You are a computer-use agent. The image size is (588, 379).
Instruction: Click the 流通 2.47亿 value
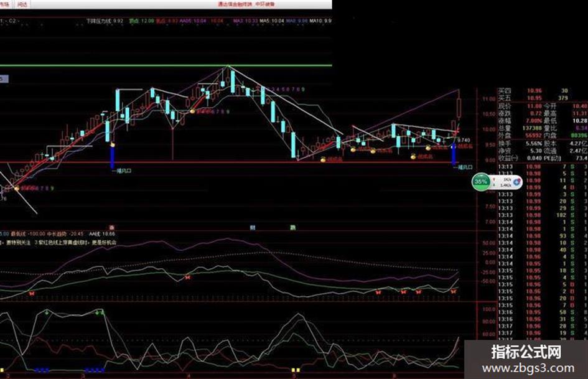(580, 151)
